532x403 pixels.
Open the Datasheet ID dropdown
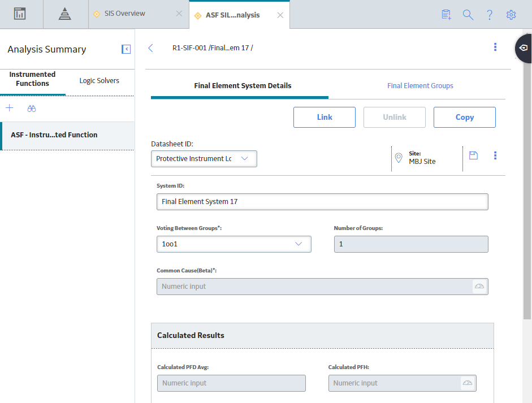(204, 159)
